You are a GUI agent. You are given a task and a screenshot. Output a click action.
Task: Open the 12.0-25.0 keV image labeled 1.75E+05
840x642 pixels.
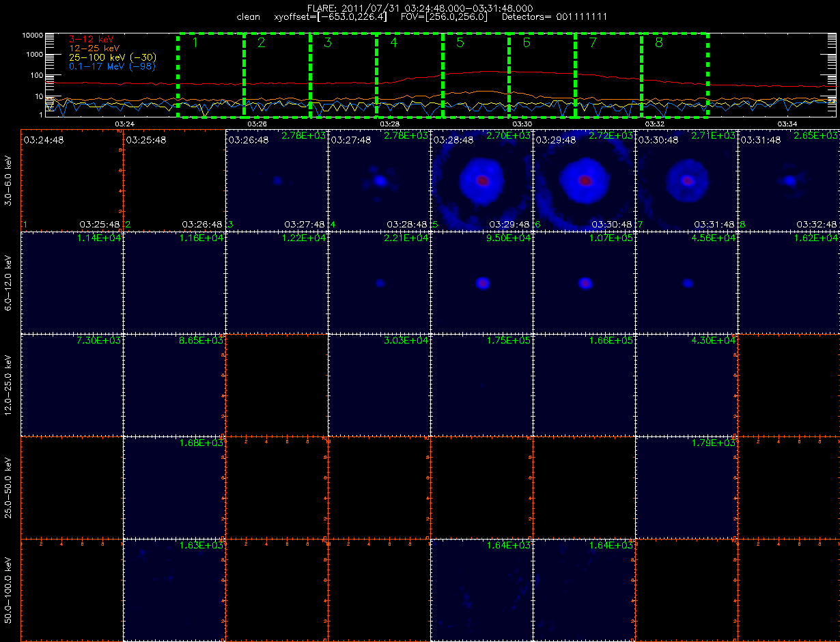click(x=481, y=385)
